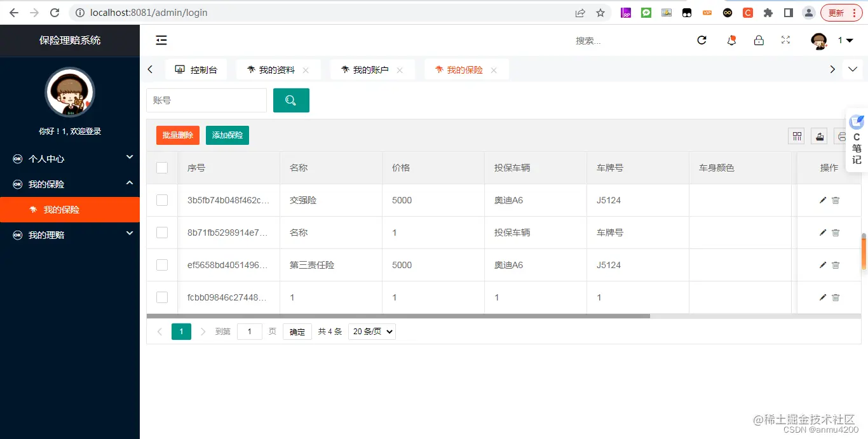Click the 批量删除 button
This screenshot has width=868, height=439.
tap(177, 135)
